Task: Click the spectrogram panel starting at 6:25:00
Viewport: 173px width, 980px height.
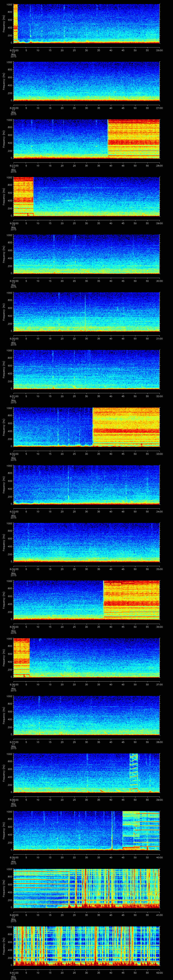Action: click(x=86, y=24)
